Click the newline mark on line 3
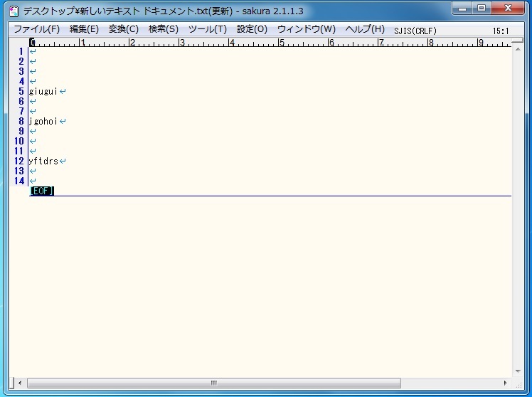532x397 pixels. [33, 72]
